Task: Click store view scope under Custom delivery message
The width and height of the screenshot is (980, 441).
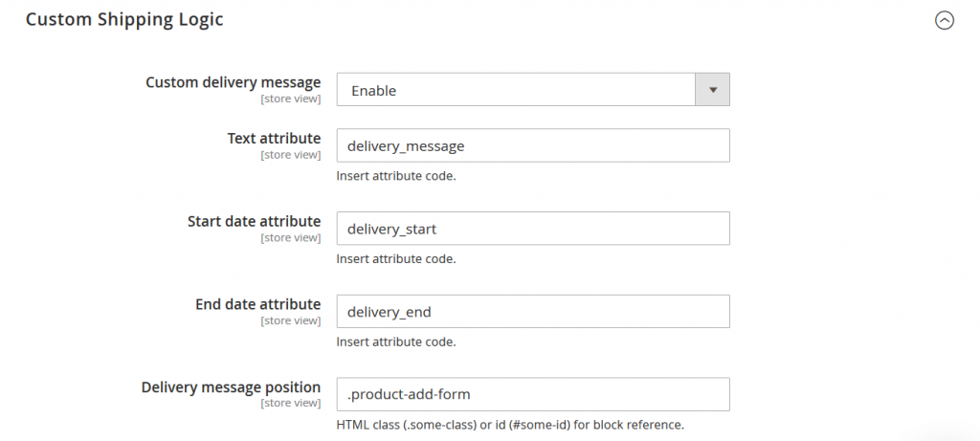Action: tap(290, 99)
